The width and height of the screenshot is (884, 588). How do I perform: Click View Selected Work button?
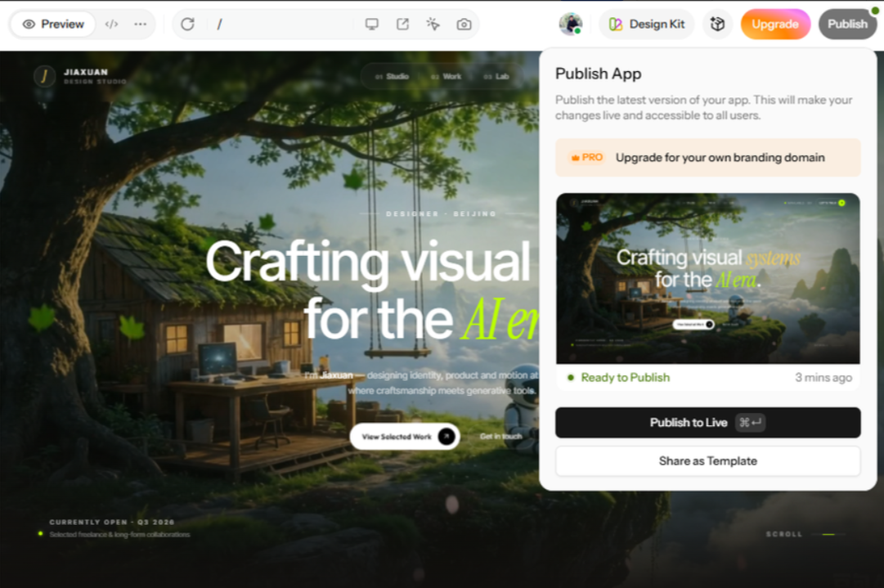click(x=405, y=437)
